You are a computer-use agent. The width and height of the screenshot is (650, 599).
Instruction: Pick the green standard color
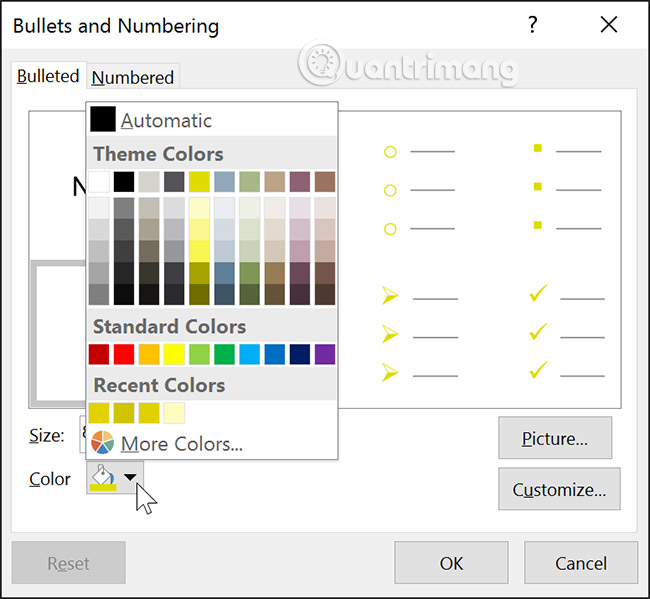(225, 354)
